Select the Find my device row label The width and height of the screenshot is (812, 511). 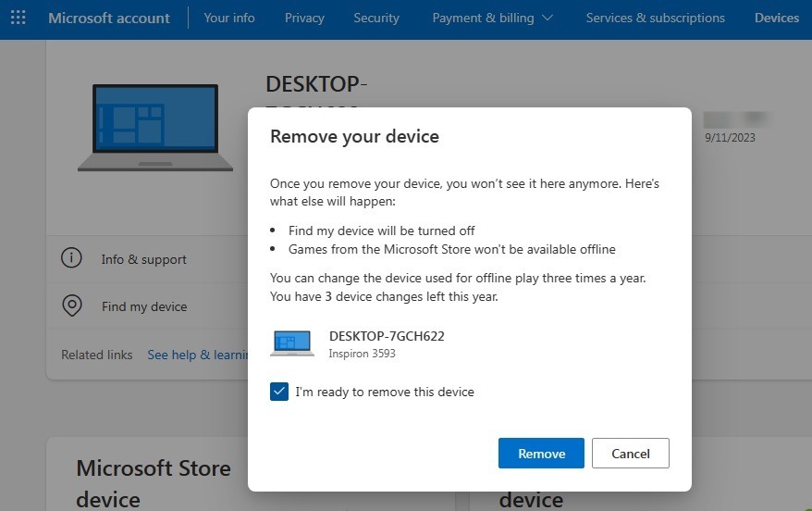[144, 306]
